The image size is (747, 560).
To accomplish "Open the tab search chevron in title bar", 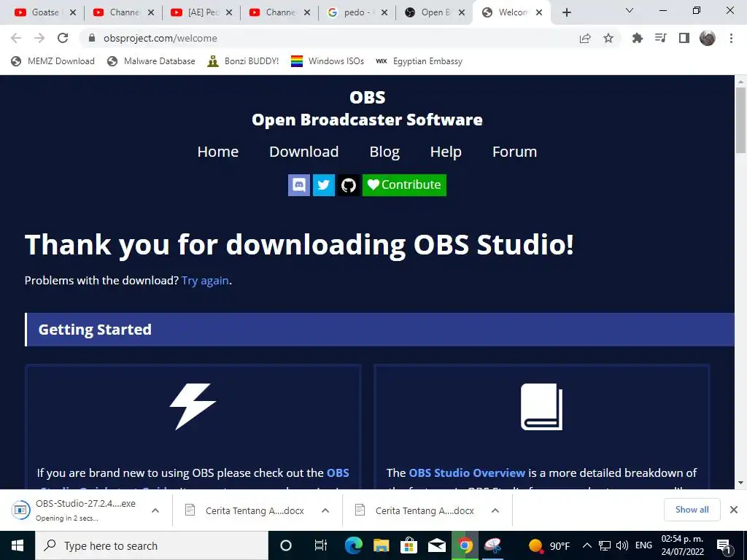I will [x=630, y=10].
